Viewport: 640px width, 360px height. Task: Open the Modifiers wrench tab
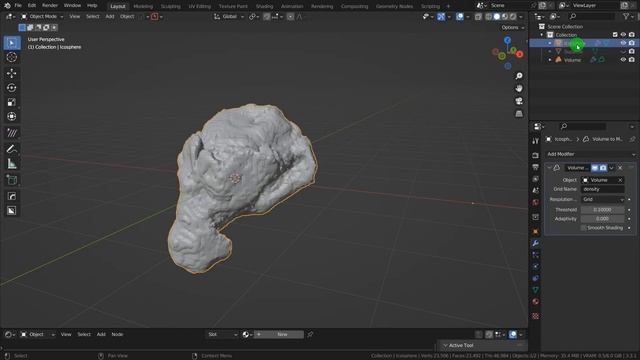(x=536, y=243)
